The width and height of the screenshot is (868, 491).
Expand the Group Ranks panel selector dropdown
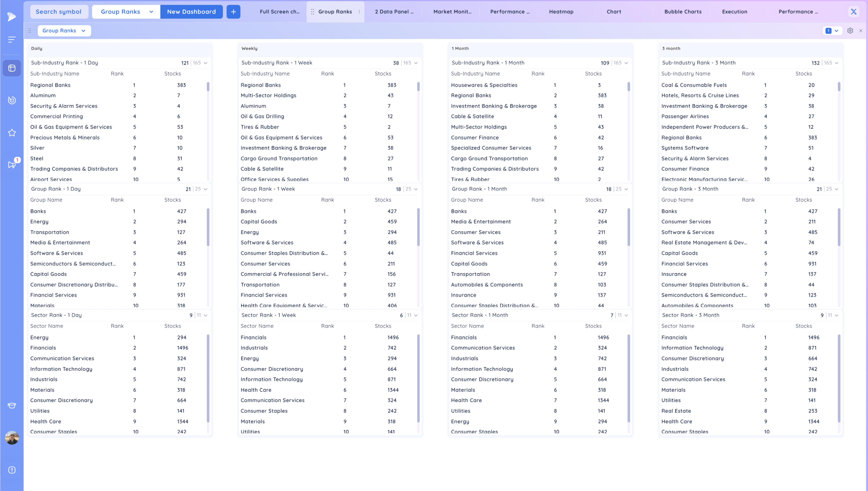[x=64, y=31]
